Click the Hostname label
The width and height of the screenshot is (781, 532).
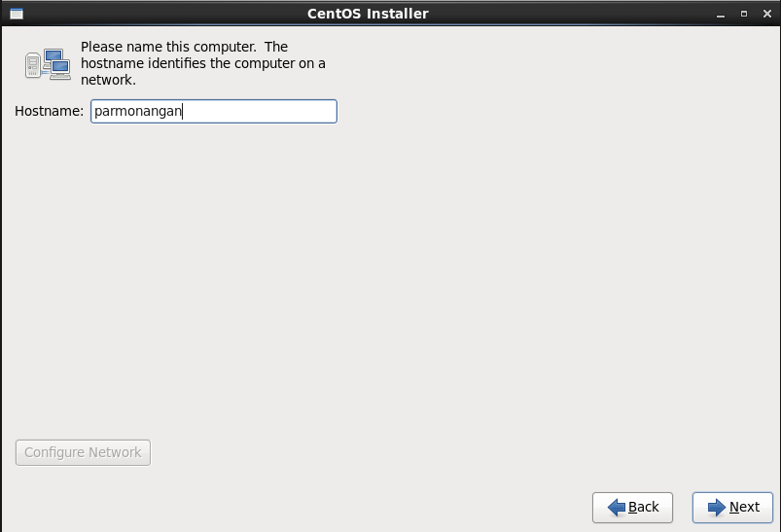pos(50,111)
